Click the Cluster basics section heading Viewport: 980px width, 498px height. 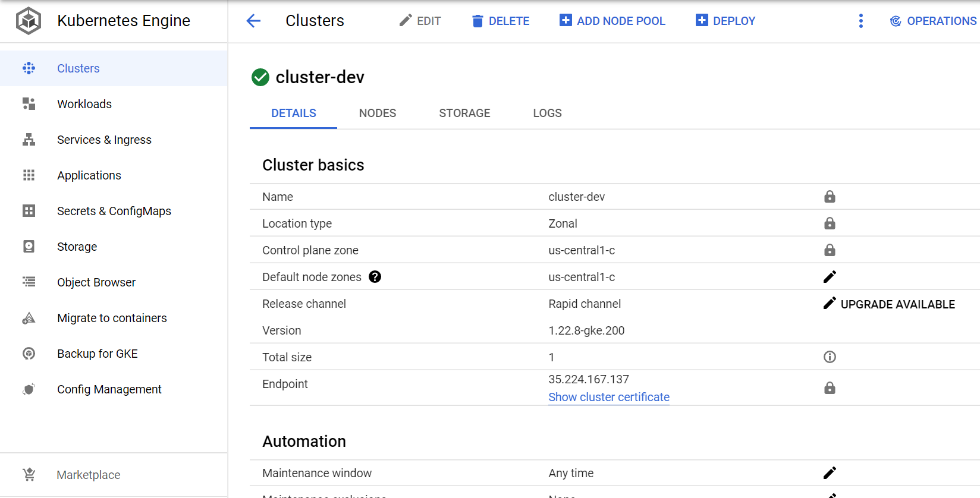(313, 165)
